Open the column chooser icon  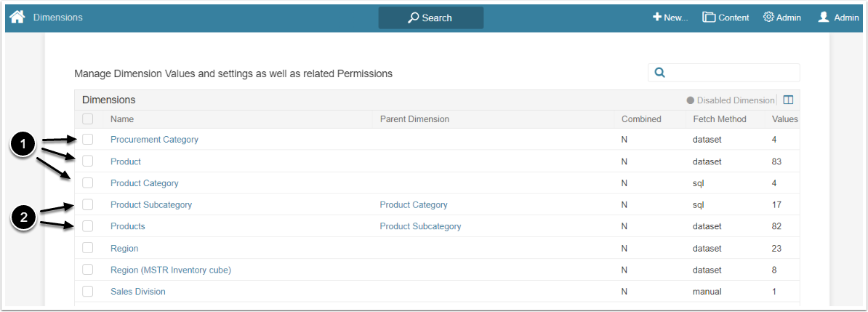pyautogui.click(x=788, y=100)
